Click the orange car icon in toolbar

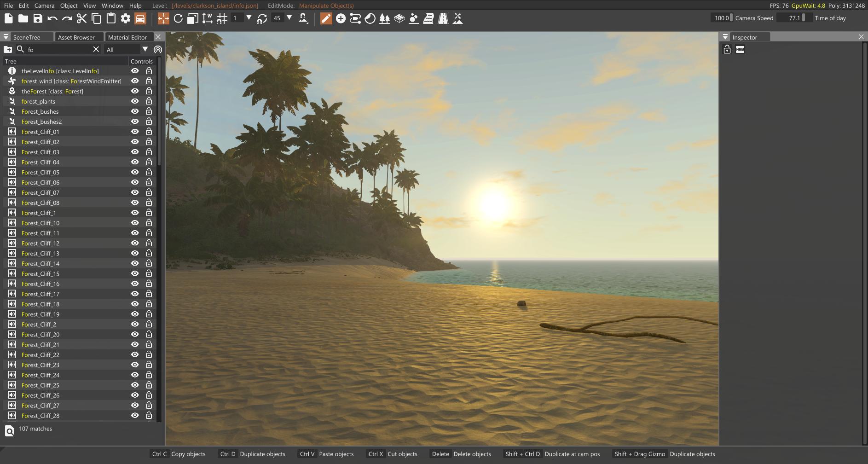tap(140, 18)
